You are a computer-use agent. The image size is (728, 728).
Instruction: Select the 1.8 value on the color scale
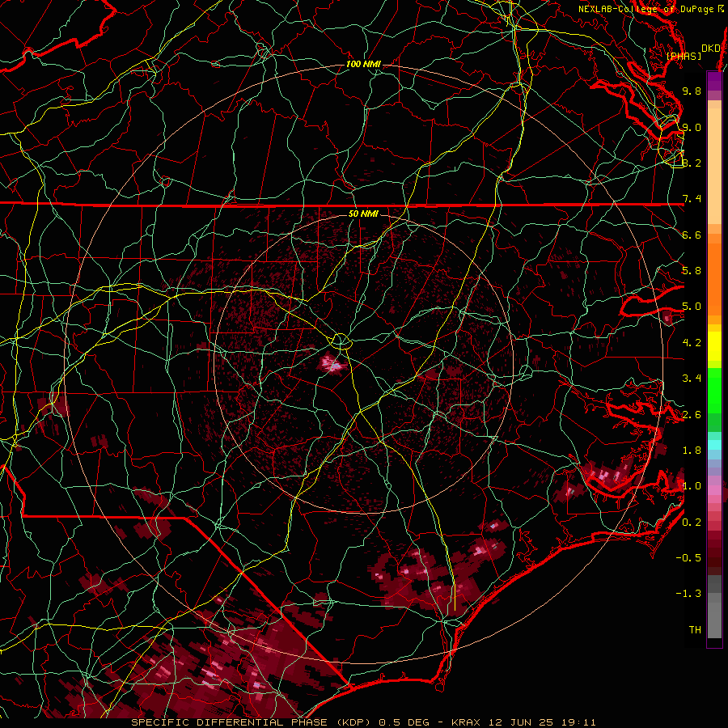[x=692, y=451]
